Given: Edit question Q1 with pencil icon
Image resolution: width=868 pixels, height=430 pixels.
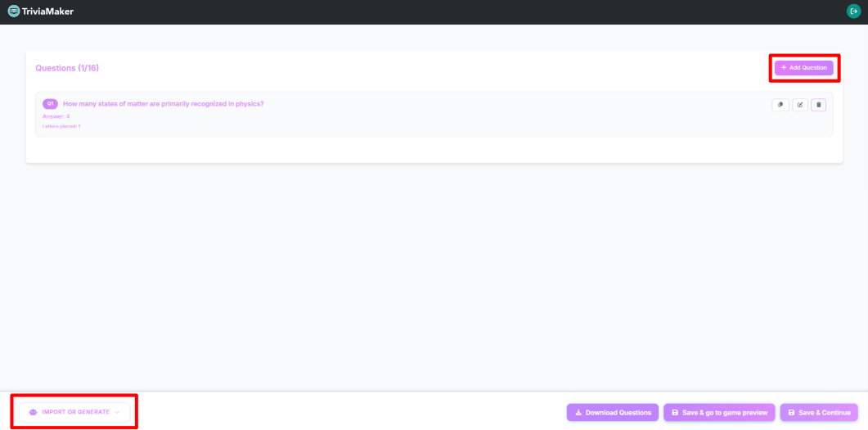Looking at the screenshot, I should [x=800, y=105].
